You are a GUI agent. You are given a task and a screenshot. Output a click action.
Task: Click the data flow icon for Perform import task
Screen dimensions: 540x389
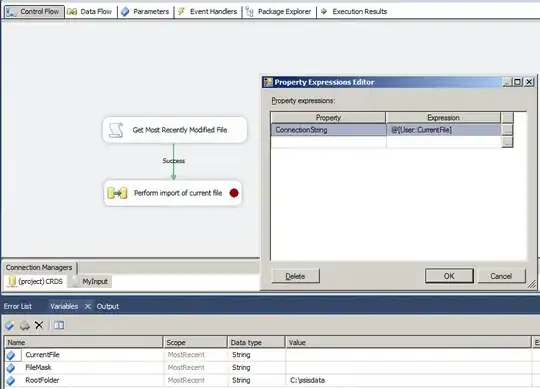(x=117, y=193)
